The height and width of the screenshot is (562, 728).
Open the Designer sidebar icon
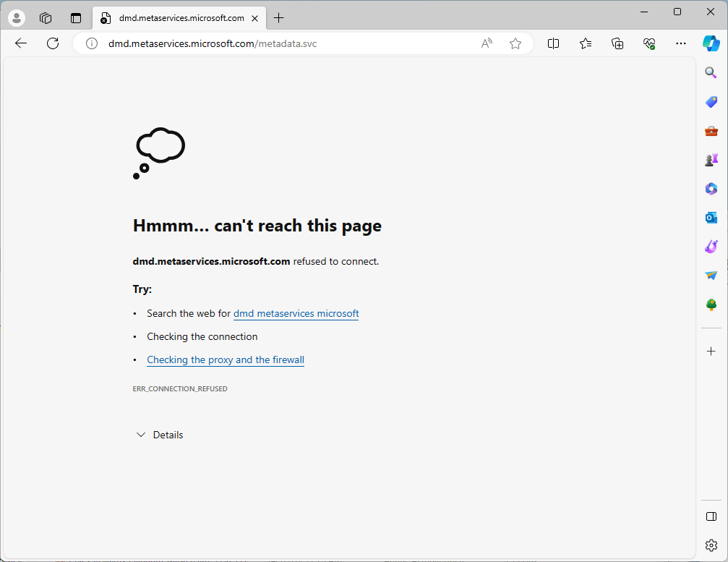[x=711, y=247]
